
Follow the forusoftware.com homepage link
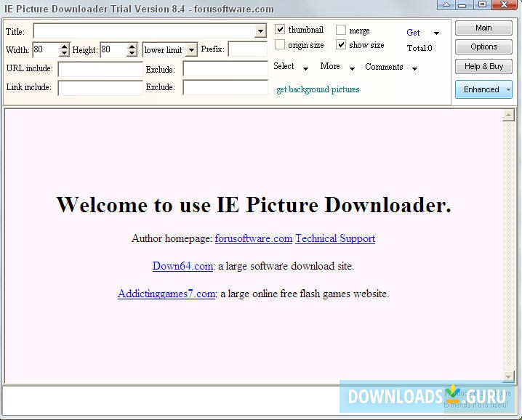(253, 238)
